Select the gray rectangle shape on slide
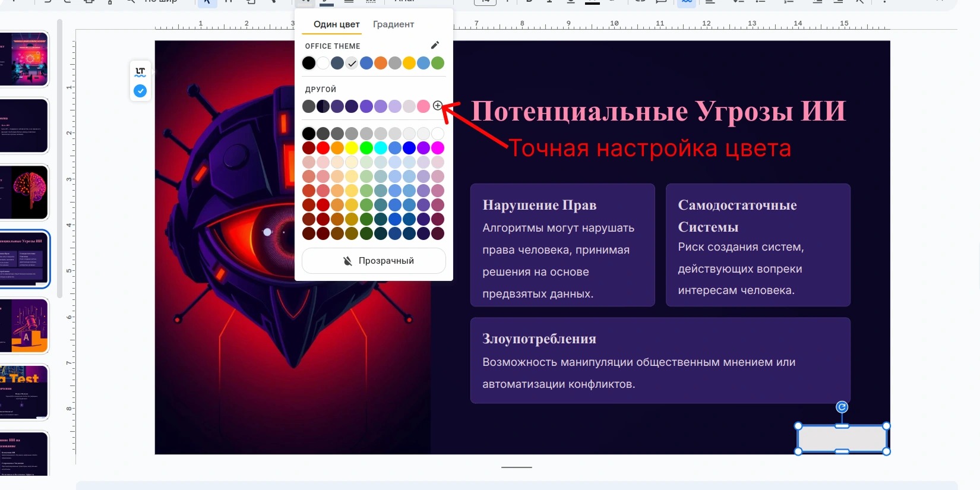 pos(842,439)
